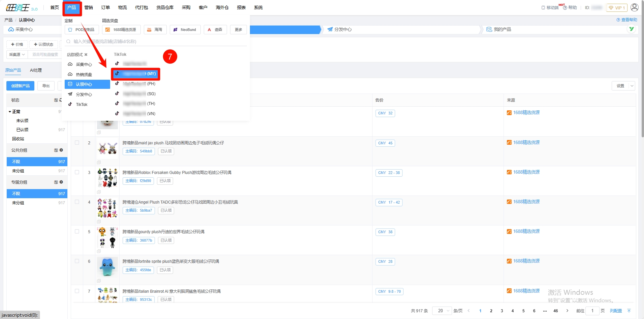Click the store search input field
Viewport: 644px width, 319px height.
(158, 41)
